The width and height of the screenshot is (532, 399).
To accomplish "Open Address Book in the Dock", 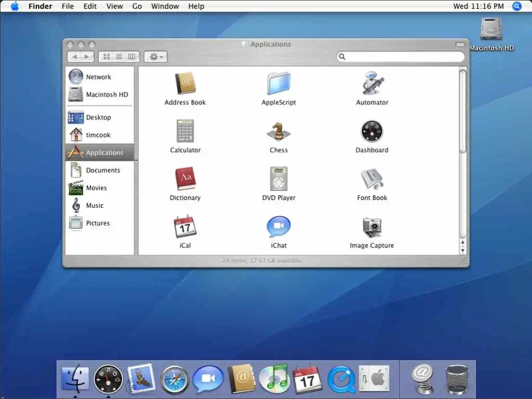I will tap(242, 379).
